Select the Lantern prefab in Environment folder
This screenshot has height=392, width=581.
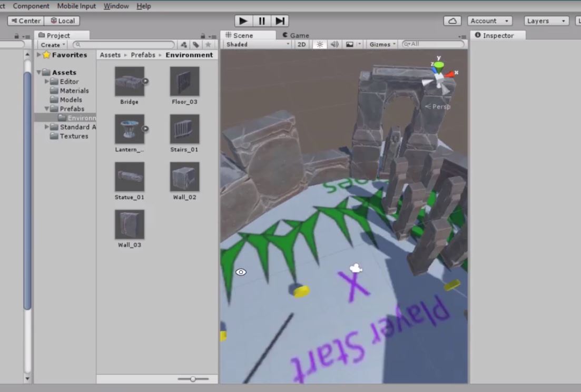click(129, 130)
